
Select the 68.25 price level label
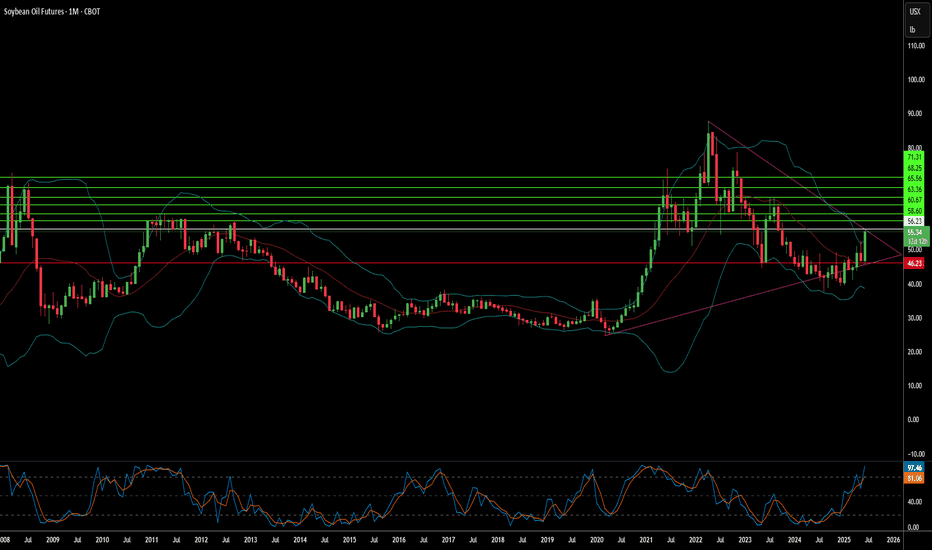point(914,168)
